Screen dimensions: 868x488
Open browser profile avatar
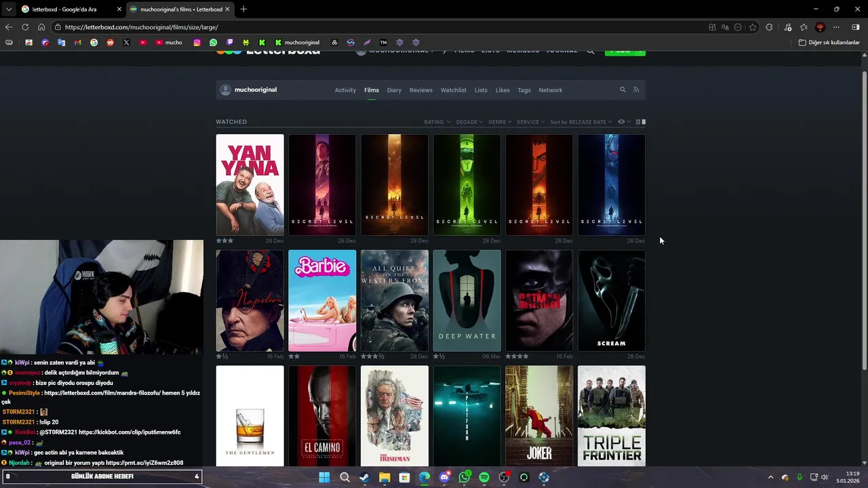pyautogui.click(x=820, y=27)
